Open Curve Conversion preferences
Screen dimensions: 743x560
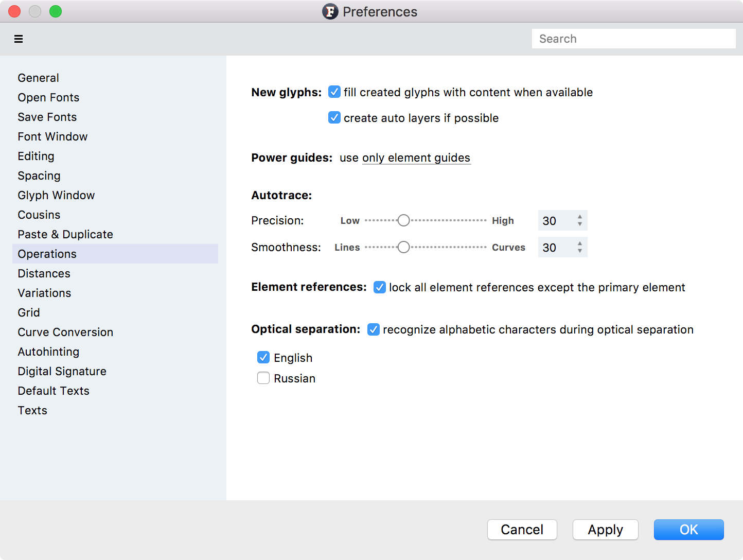click(x=115, y=332)
